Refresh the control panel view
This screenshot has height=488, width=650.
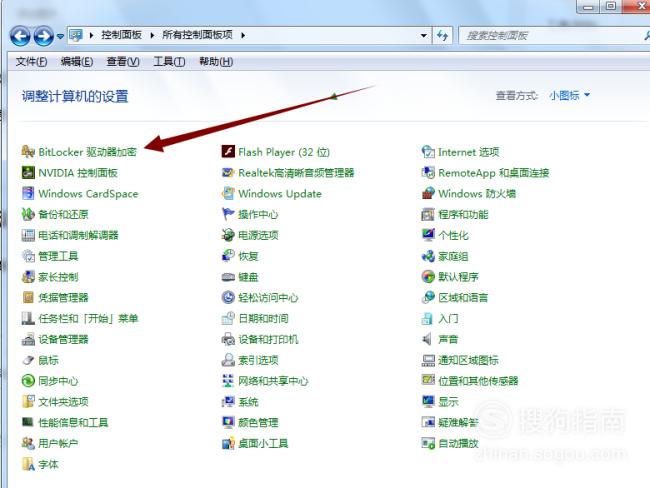click(442, 36)
